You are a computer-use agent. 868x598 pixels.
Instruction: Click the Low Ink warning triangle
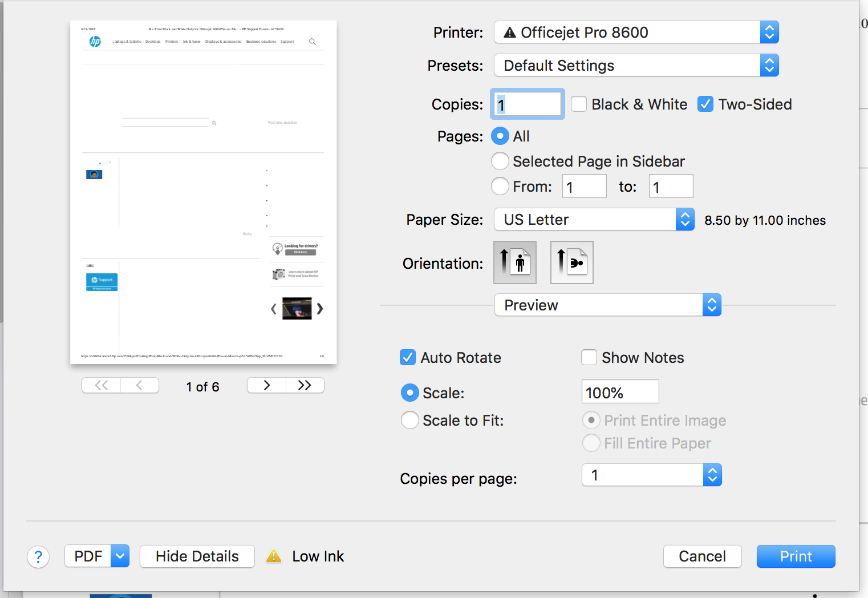point(274,556)
